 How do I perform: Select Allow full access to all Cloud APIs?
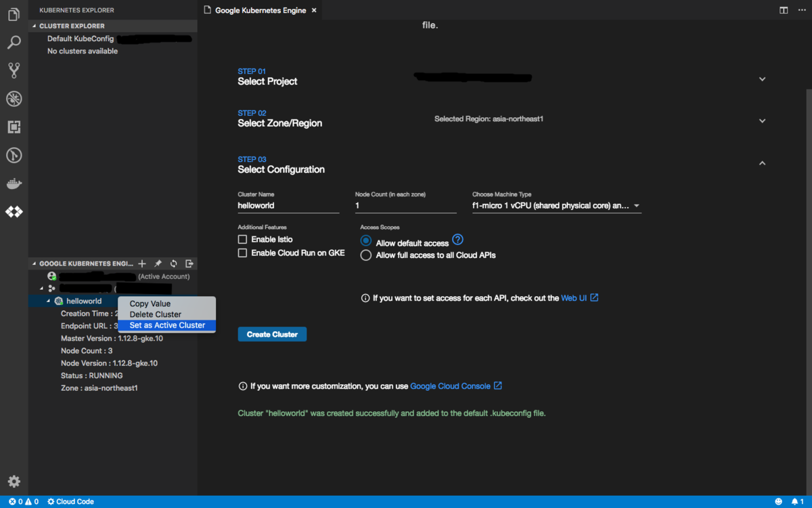pos(366,255)
